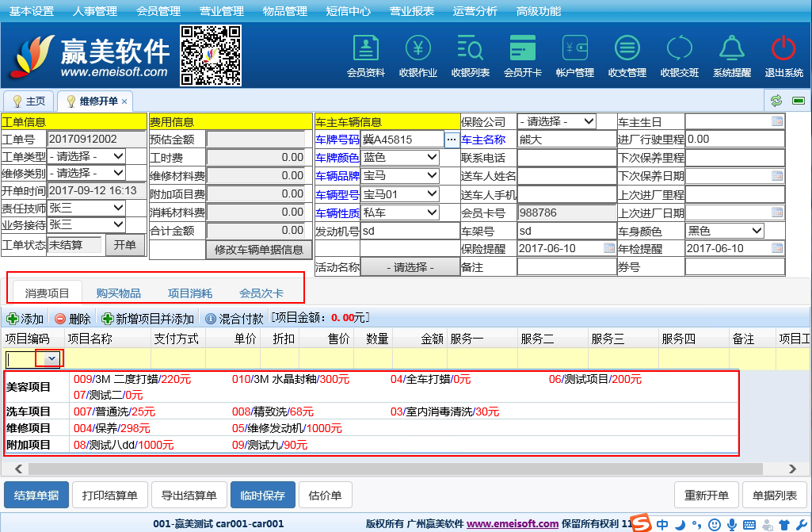
Task: Close the 维修开单 tab
Action: coord(124,101)
